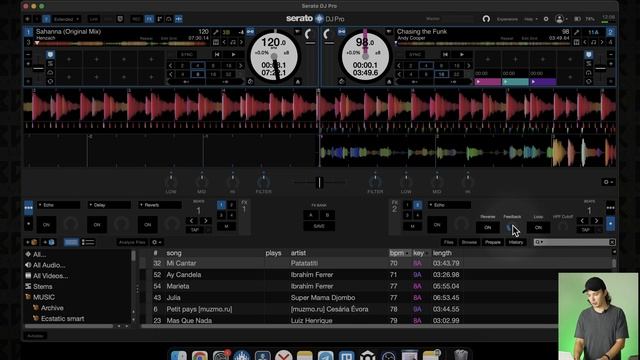Viewport: 640px width, 360px height.
Task: Click the eject button on left deck
Action: coord(298,82)
